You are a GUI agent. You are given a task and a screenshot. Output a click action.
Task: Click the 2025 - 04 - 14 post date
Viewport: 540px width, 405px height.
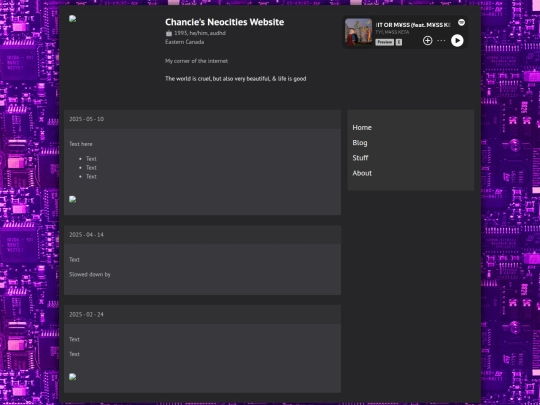coord(86,235)
